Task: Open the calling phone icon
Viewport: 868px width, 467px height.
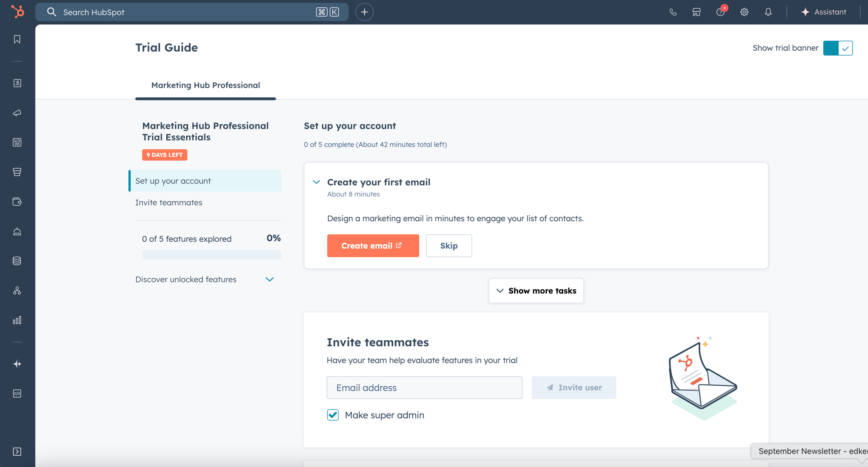Action: click(673, 12)
